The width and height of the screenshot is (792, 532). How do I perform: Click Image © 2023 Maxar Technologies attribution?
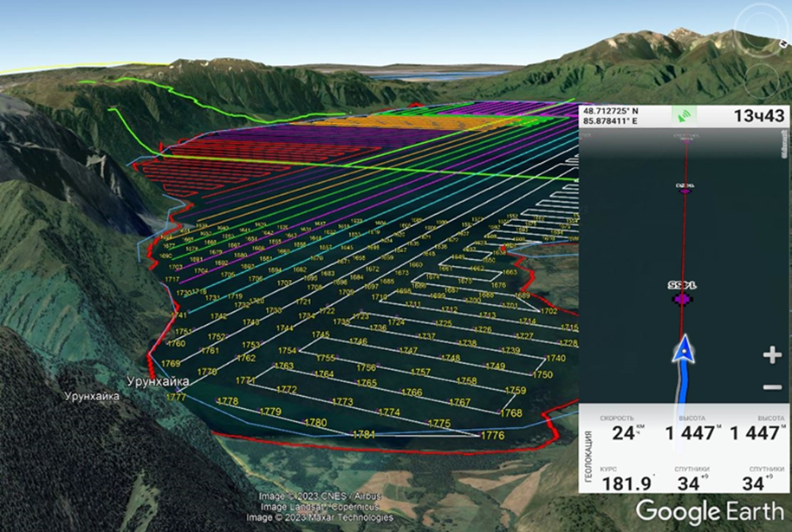coord(320,517)
